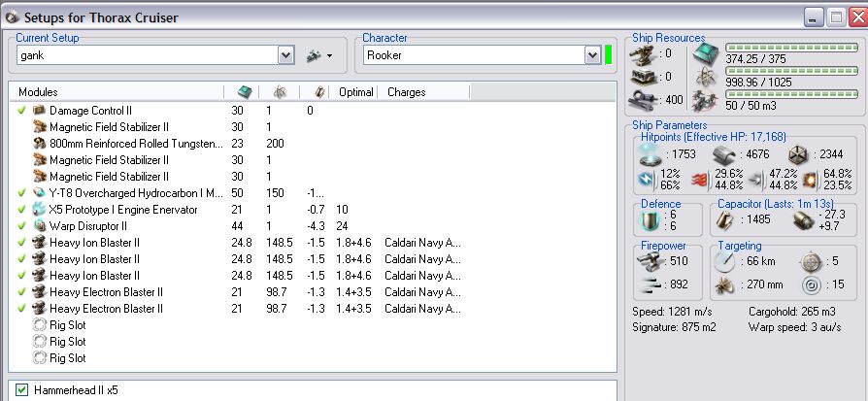Screen dimensions: 868x401
Task: Click the Warp Disruptor II optimal range 24
Action: 341,226
